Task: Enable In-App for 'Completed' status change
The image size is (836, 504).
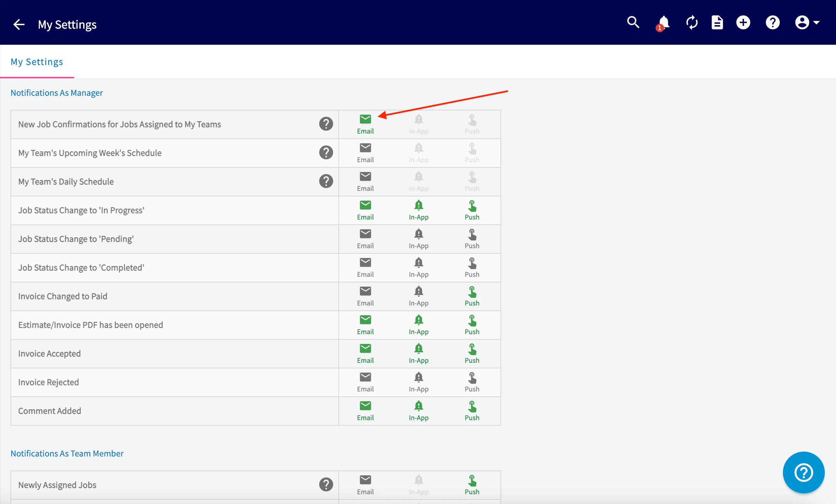Action: click(419, 268)
